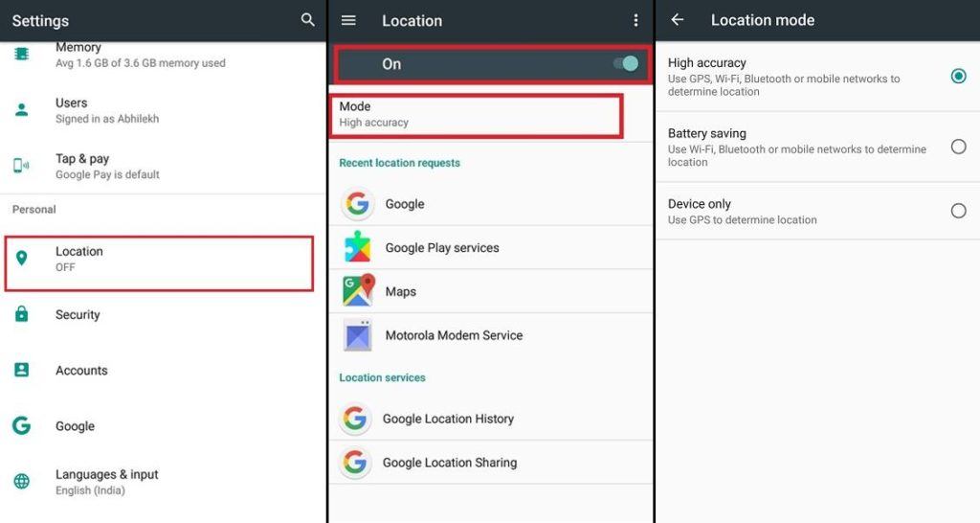Open the Accounts settings entry
The width and height of the screenshot is (980, 523).
[x=81, y=371]
